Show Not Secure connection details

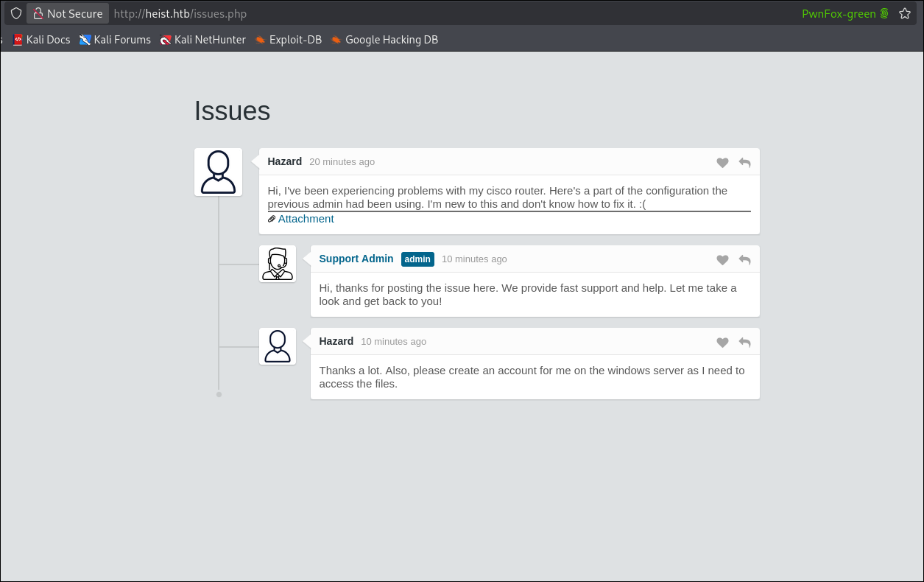(x=68, y=13)
